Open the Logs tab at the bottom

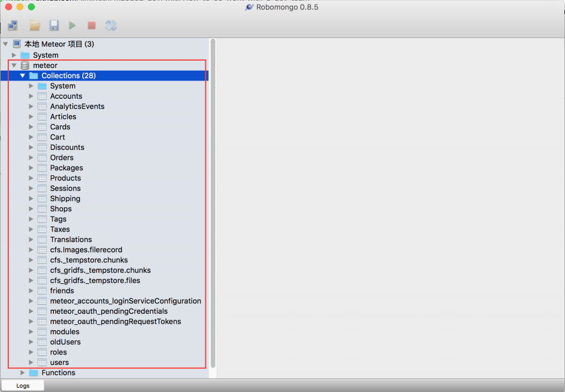click(x=23, y=385)
